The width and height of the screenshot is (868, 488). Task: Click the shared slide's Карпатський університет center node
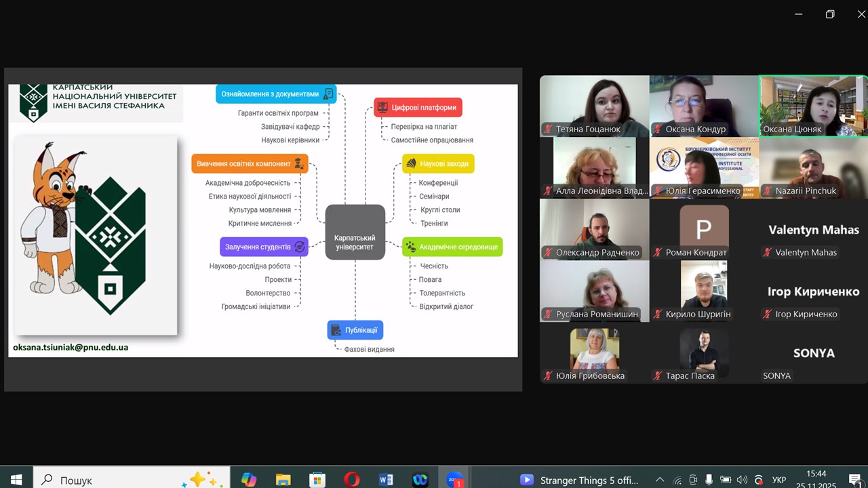pos(355,232)
